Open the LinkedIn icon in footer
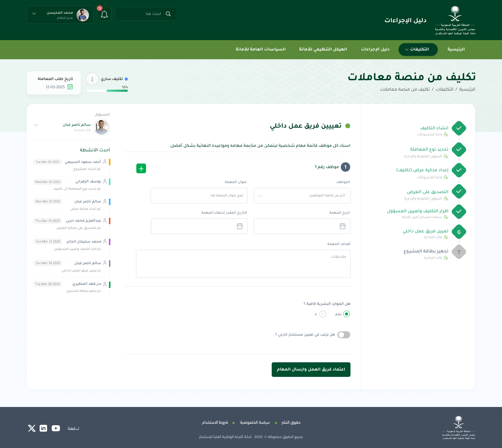Image resolution: width=502 pixels, height=448 pixels. click(44, 428)
